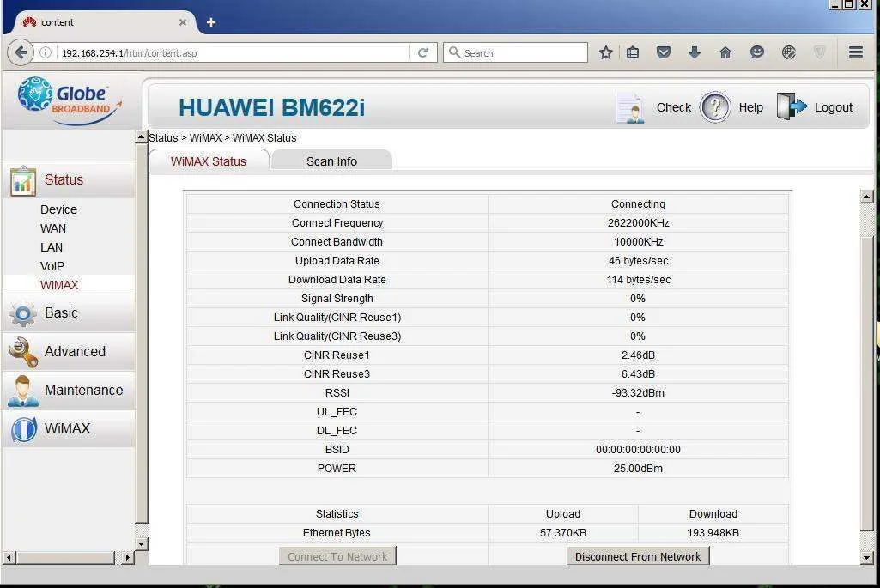Click the address bar URL field
Viewport: 880px width, 588px height.
click(x=233, y=52)
